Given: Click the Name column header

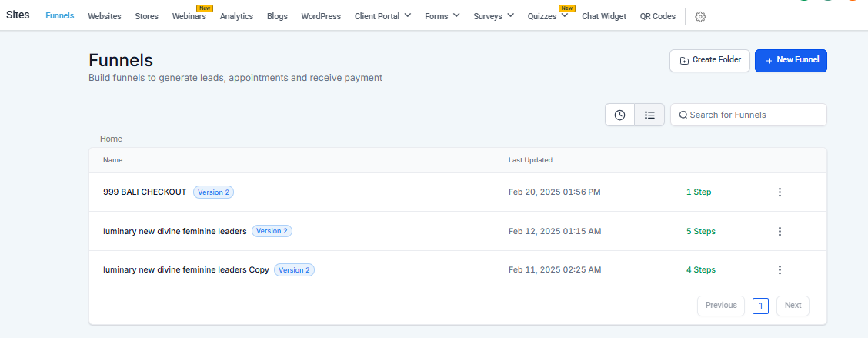Looking at the screenshot, I should (x=112, y=160).
